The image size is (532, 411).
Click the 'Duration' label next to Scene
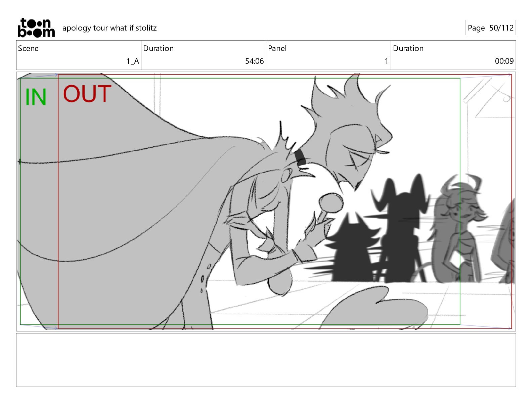pyautogui.click(x=158, y=48)
